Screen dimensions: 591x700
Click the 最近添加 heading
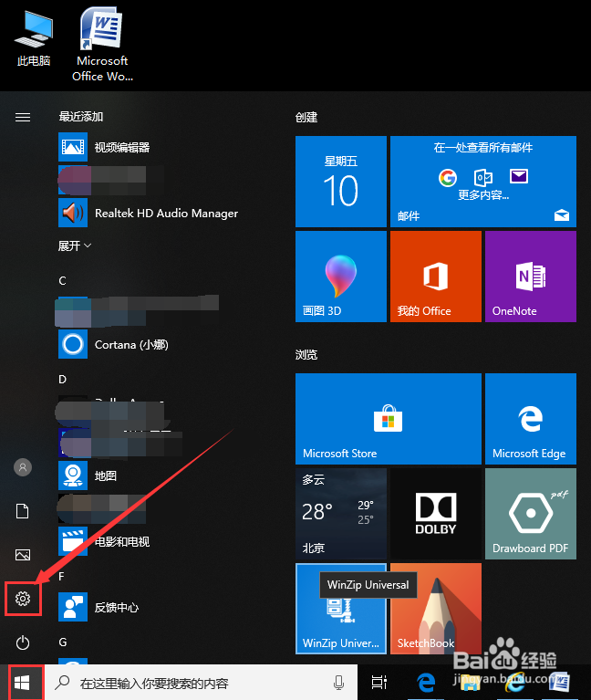[x=81, y=117]
